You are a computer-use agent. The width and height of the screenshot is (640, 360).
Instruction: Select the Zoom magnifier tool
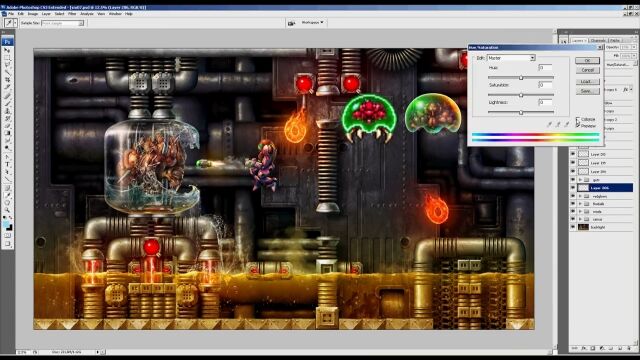(x=7, y=210)
